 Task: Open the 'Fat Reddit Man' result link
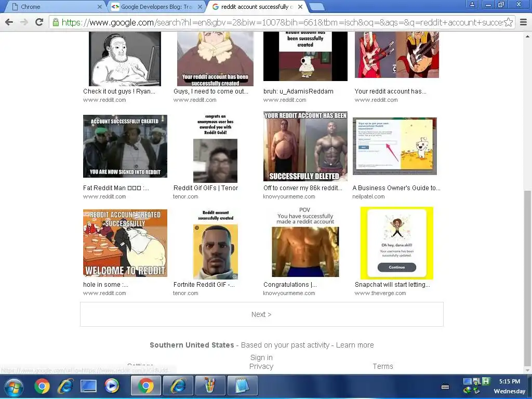point(116,188)
